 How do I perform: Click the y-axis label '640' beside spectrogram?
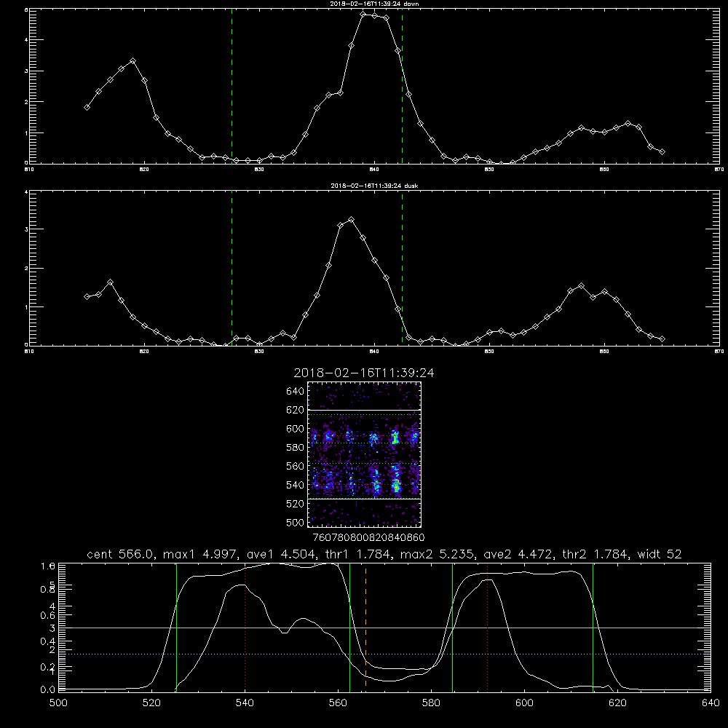[296, 391]
